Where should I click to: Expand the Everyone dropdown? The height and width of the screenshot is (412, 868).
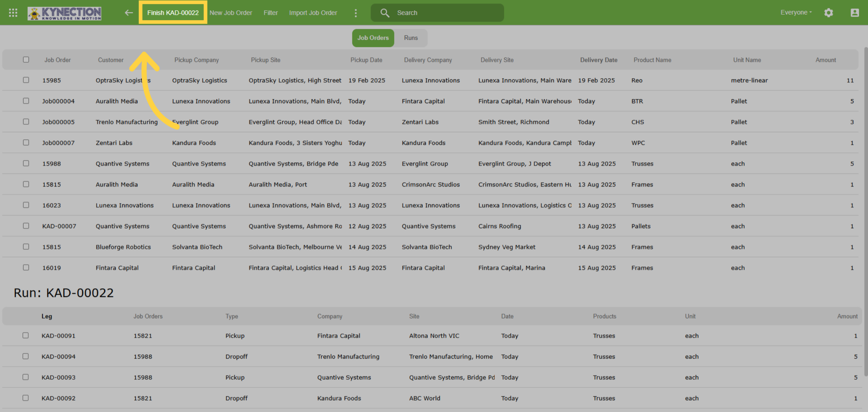coord(796,12)
